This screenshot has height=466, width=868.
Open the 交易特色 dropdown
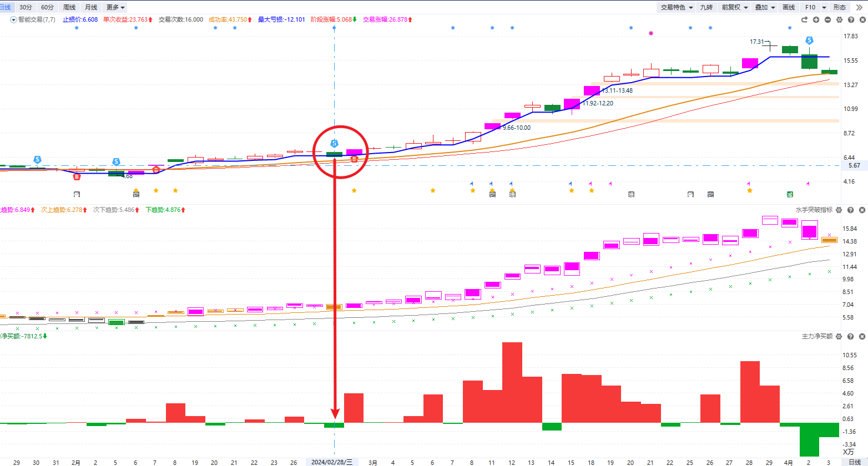[x=677, y=7]
